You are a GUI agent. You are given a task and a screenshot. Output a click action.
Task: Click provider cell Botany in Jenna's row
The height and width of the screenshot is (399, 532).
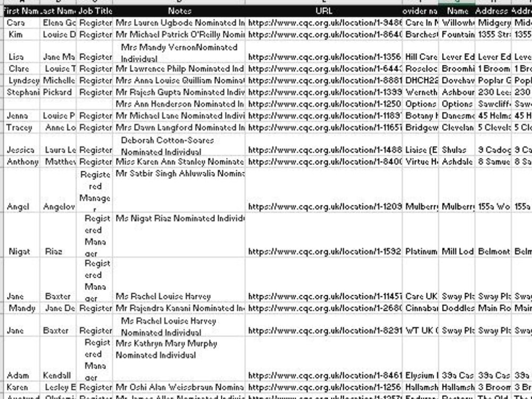click(420, 115)
